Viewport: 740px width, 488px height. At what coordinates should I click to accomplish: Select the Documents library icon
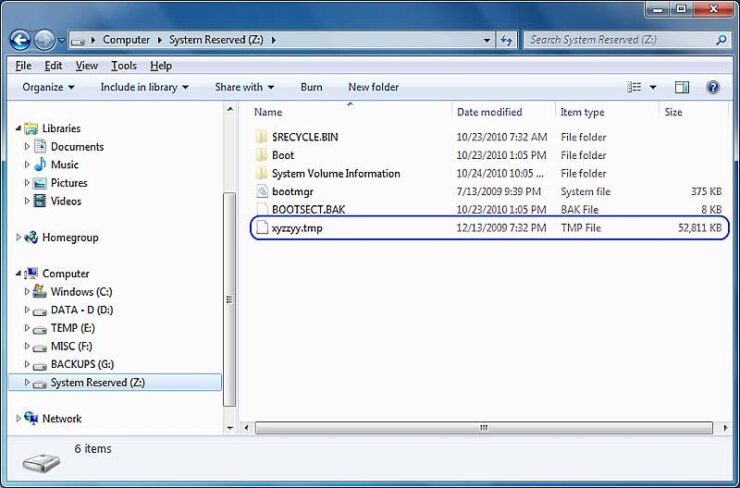tap(40, 146)
